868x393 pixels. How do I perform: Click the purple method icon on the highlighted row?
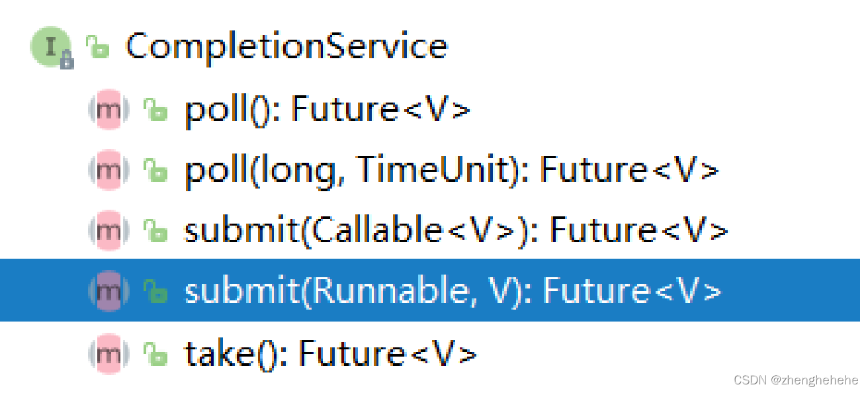107,290
